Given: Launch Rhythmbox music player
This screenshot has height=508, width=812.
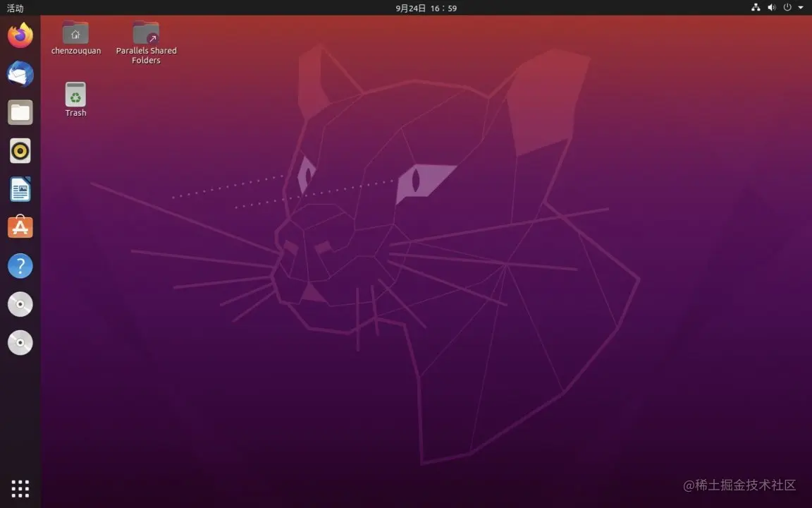Looking at the screenshot, I should [20, 150].
